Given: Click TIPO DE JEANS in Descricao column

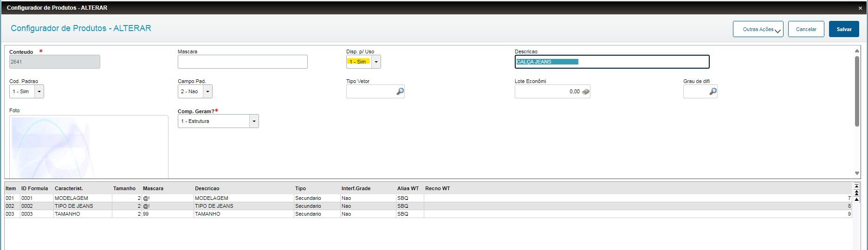Looking at the screenshot, I should point(244,206).
